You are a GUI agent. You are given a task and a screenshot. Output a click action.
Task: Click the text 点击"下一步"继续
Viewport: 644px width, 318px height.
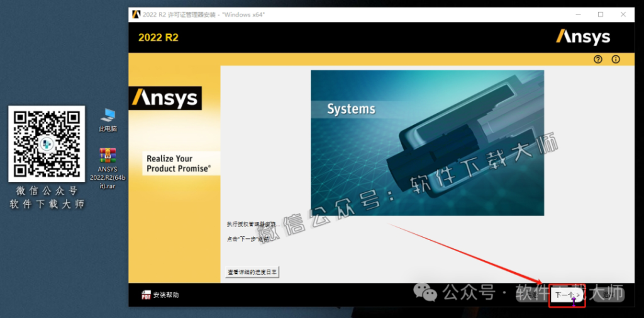tap(248, 239)
